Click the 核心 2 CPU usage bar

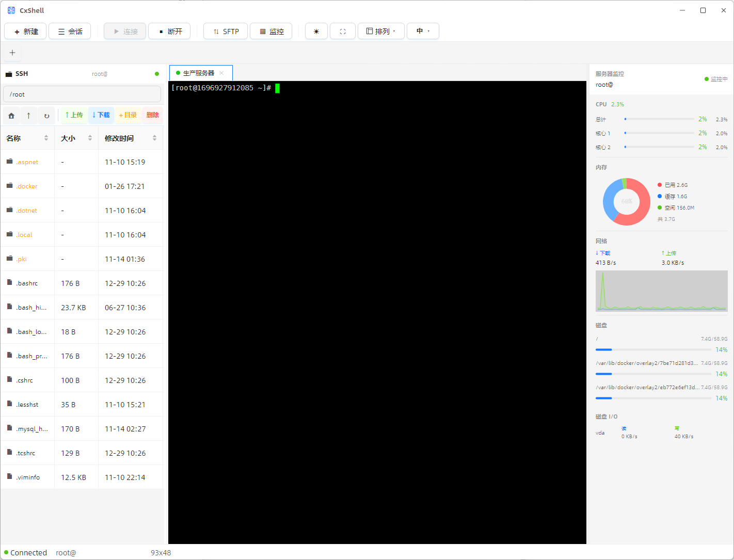[x=659, y=147]
